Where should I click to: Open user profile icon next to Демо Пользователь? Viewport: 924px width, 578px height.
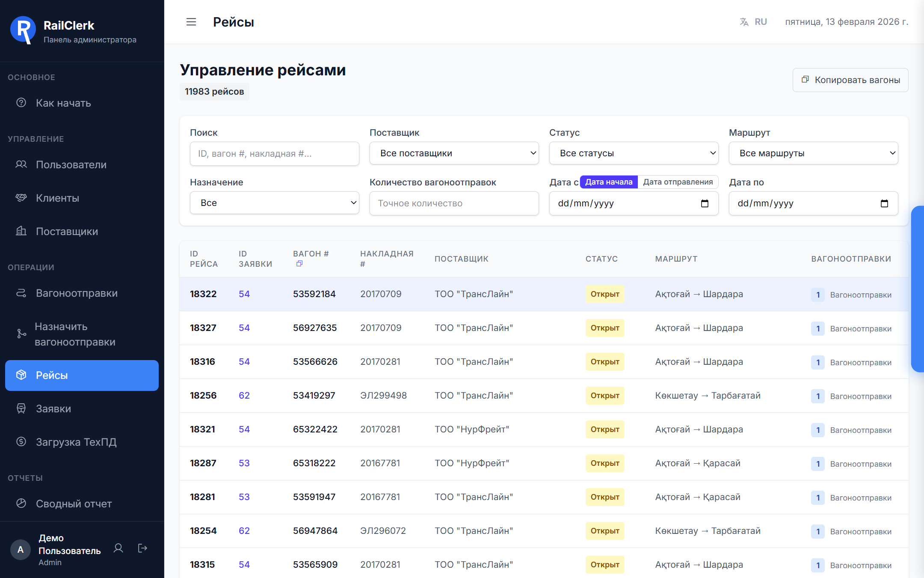pyautogui.click(x=118, y=548)
